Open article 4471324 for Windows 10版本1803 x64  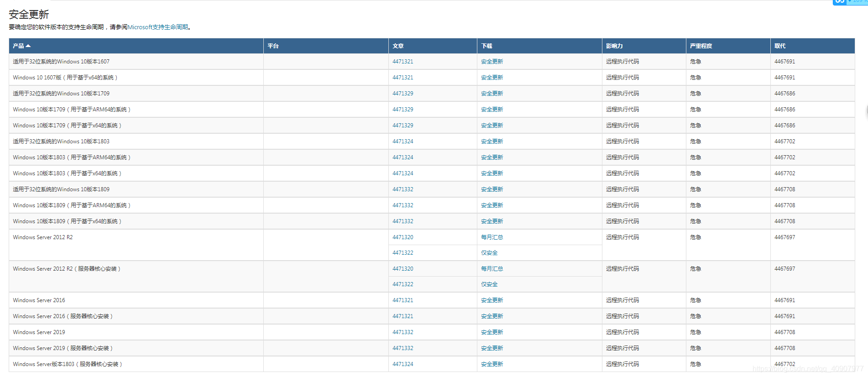[x=403, y=173]
